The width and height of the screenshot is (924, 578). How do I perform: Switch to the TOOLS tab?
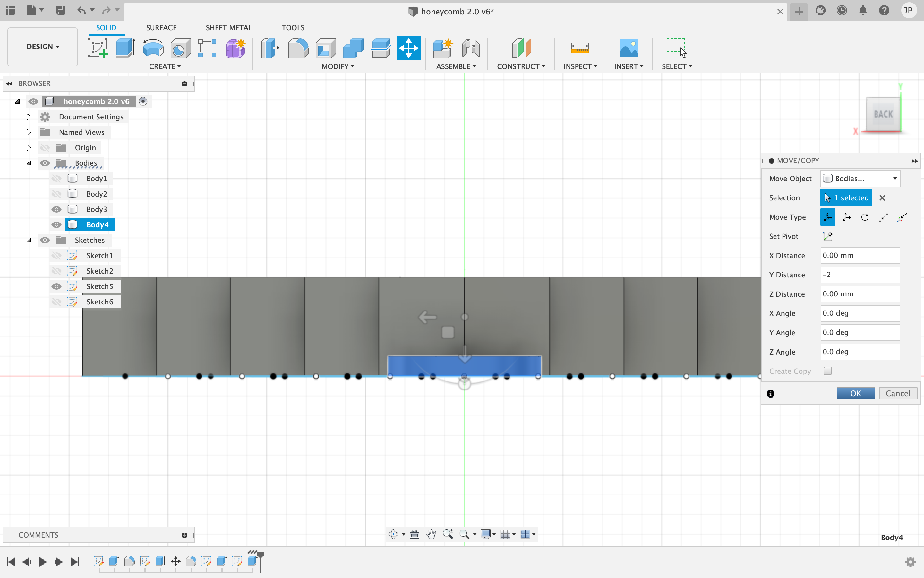point(293,28)
